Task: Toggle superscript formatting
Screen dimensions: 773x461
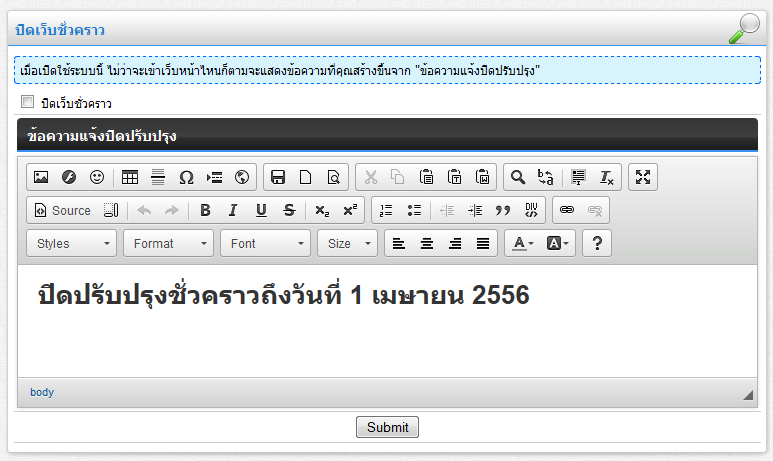Action: [350, 211]
